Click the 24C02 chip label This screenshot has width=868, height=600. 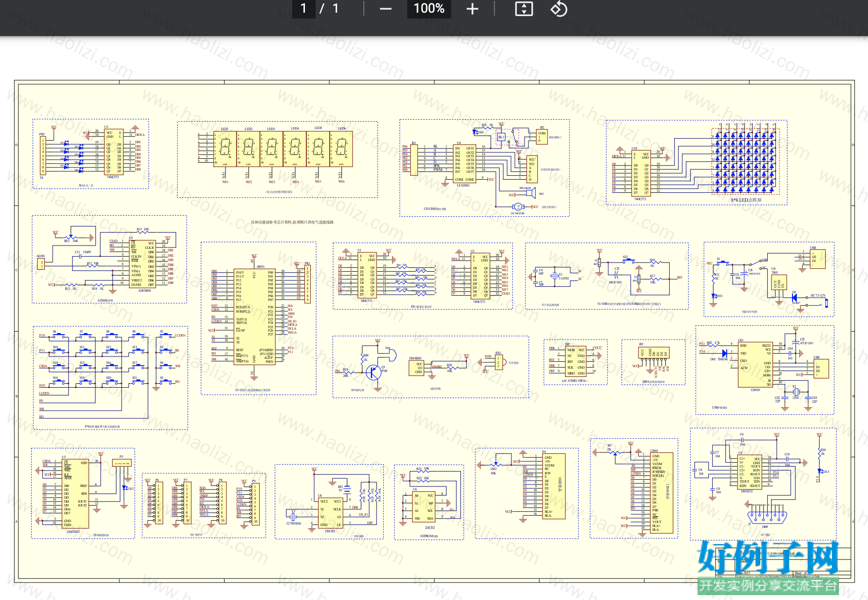tap(430, 527)
